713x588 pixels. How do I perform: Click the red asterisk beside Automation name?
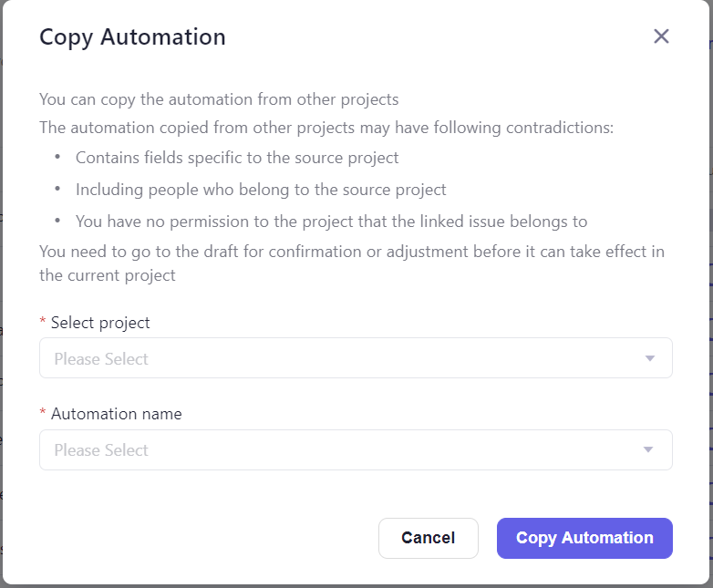pyautogui.click(x=43, y=415)
